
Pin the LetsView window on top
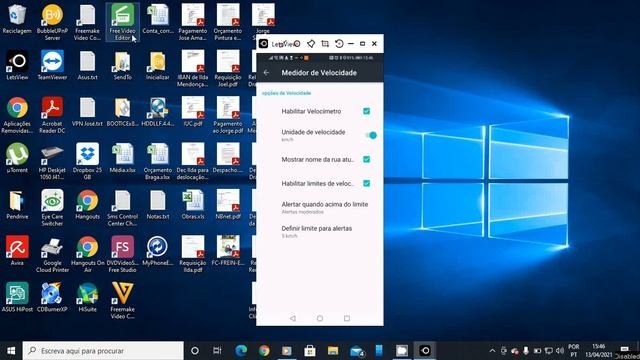coord(311,44)
